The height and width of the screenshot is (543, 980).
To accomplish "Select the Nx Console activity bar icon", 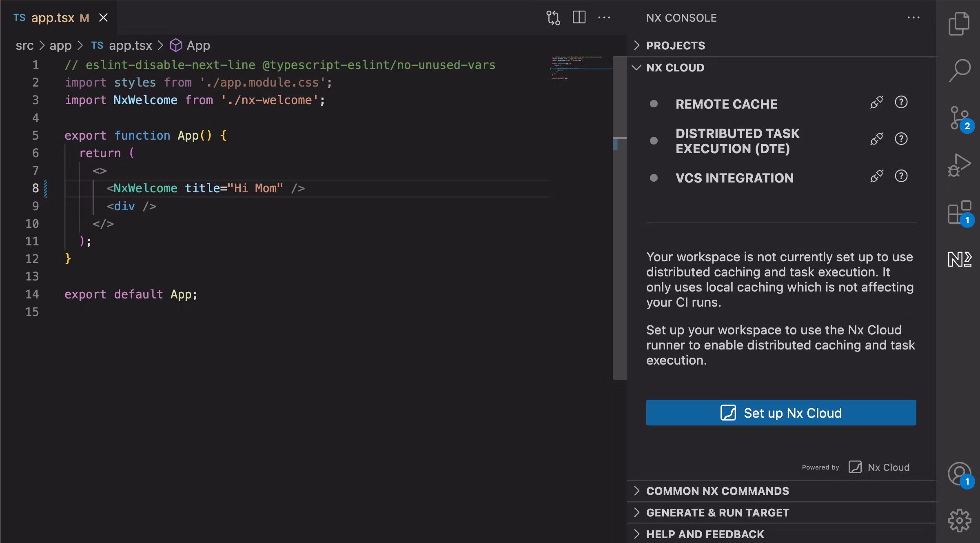I will 959,259.
